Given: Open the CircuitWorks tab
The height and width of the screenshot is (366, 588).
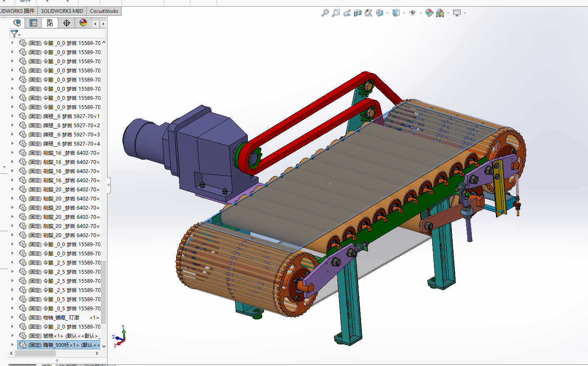Looking at the screenshot, I should 104,11.
